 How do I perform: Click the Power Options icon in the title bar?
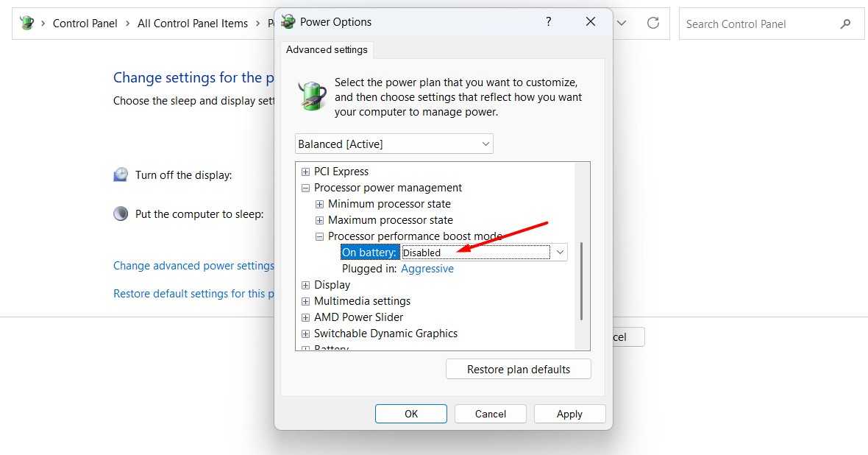[288, 22]
